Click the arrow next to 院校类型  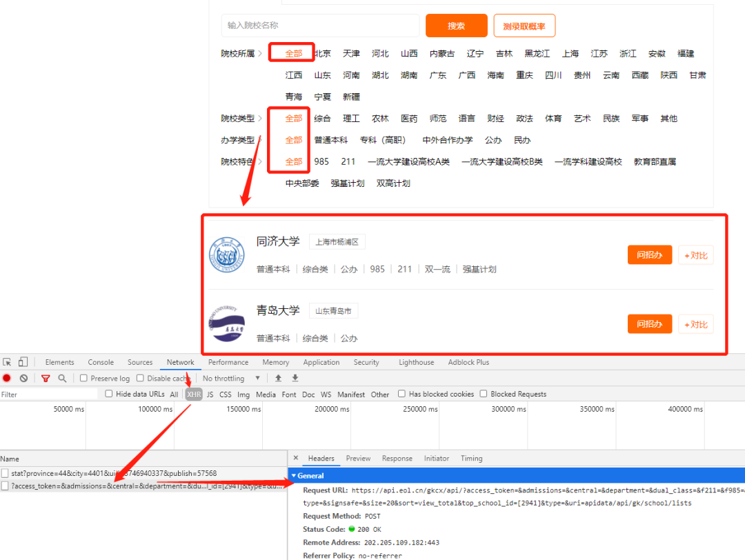click(260, 118)
